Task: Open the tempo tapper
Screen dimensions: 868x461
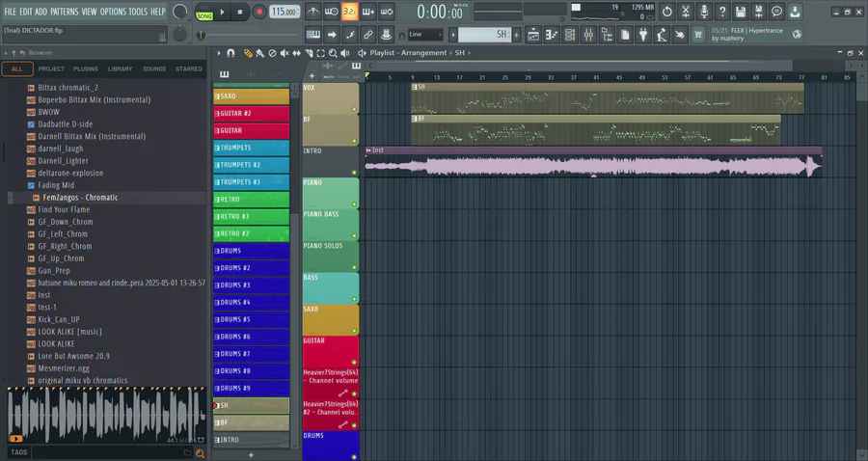Action: point(661,35)
